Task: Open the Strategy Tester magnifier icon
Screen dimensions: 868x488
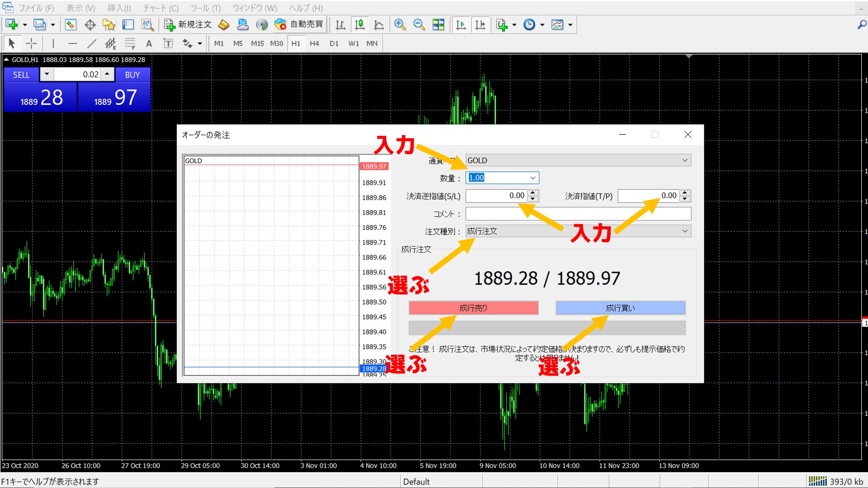Action: coord(148,24)
